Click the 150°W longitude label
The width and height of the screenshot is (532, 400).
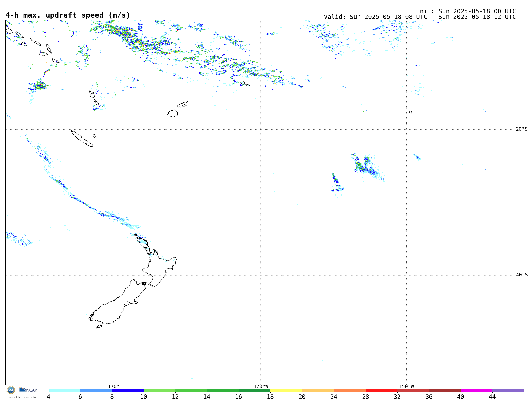[407, 387]
